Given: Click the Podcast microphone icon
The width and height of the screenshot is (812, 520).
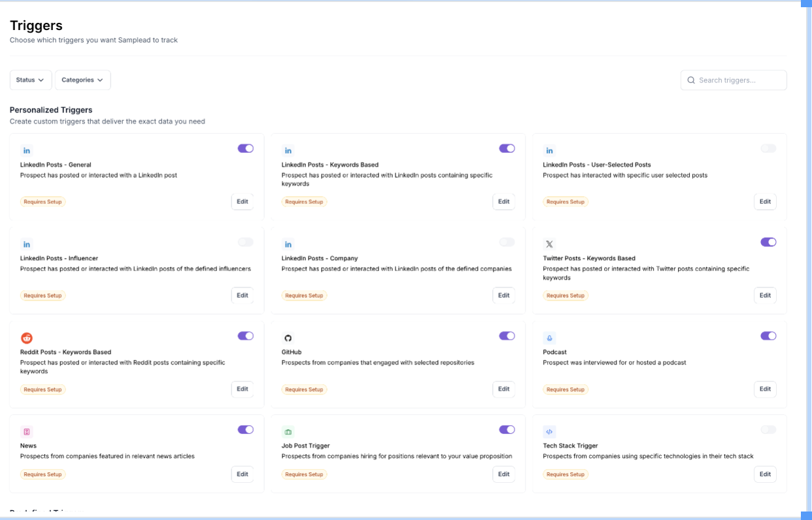Looking at the screenshot, I should [550, 338].
